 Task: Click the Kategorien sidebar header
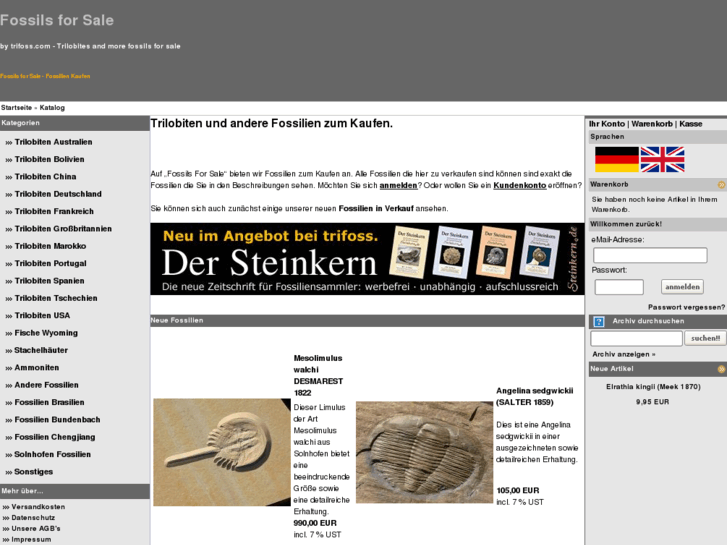(x=75, y=123)
